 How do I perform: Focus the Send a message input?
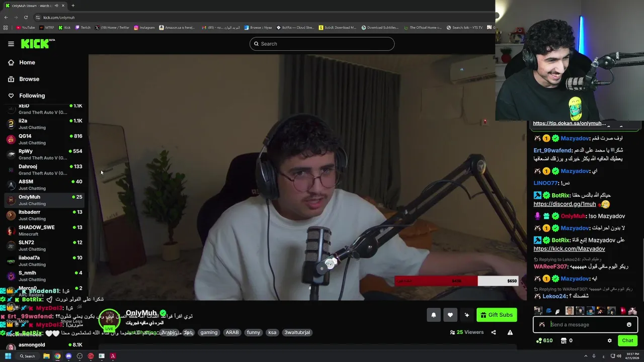click(586, 325)
